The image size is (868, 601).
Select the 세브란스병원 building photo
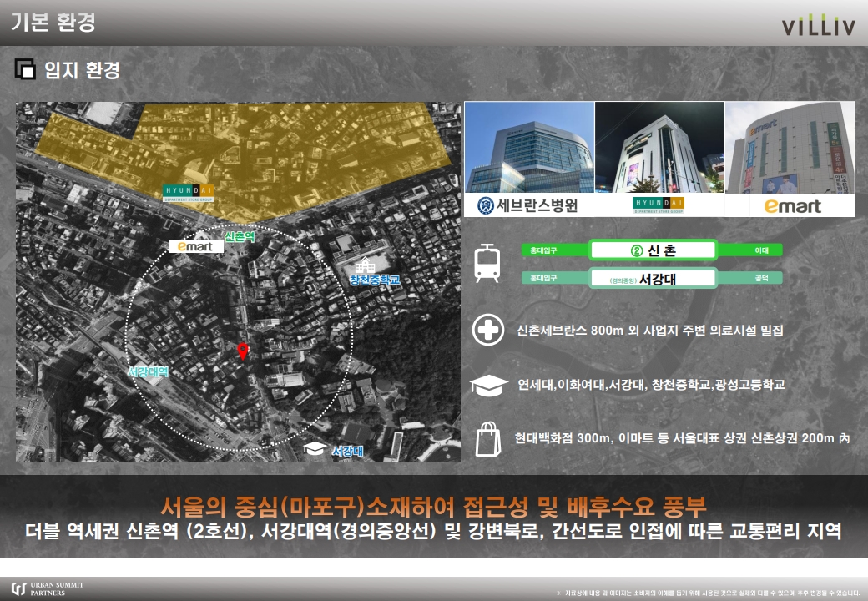click(529, 147)
